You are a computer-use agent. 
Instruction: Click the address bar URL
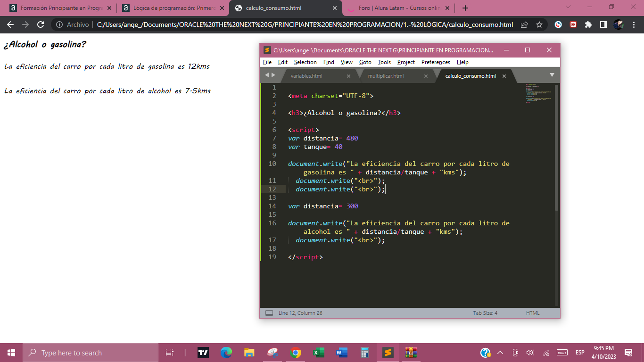click(305, 25)
